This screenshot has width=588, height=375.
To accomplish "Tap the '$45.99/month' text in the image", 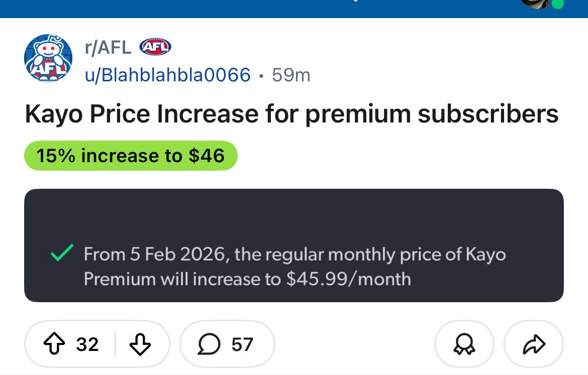I will coord(348,279).
